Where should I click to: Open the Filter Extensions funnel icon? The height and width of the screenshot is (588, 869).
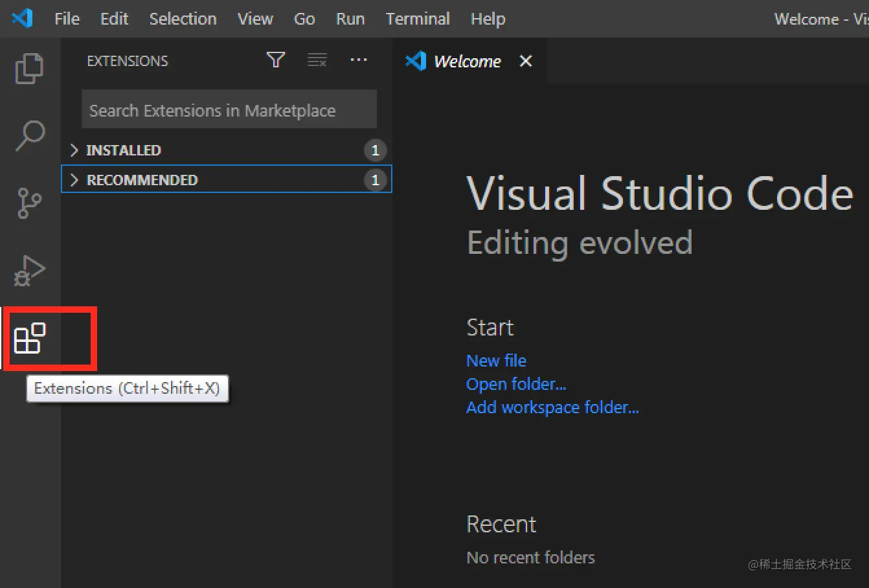pos(276,60)
